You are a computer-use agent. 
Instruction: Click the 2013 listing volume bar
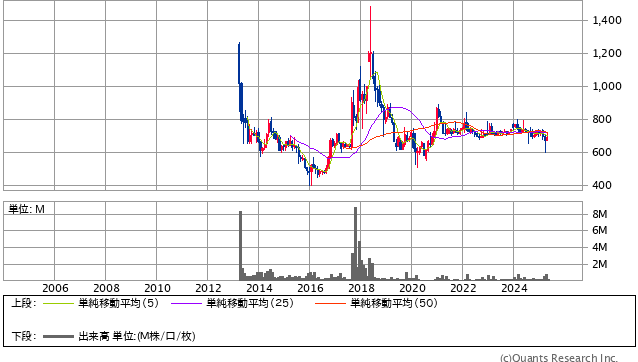tap(240, 245)
